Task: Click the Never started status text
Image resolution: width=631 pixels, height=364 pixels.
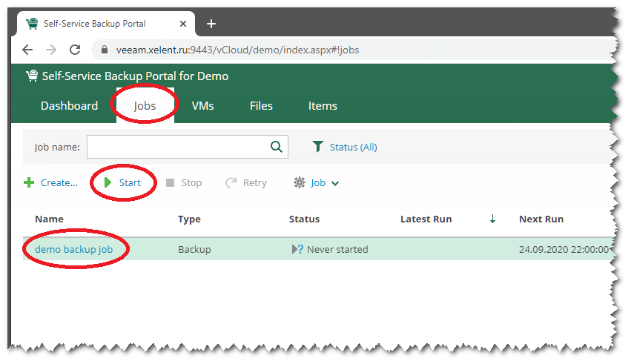Action: (x=337, y=249)
